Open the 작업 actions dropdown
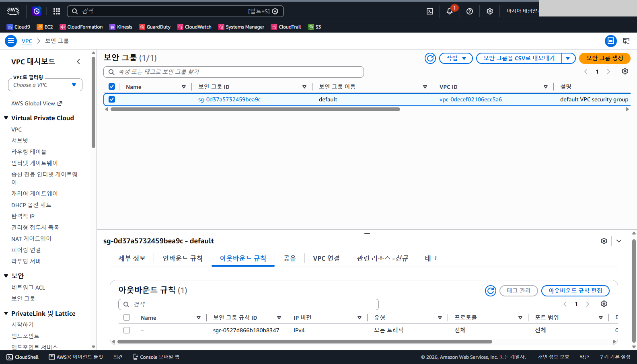Image resolution: width=637 pixels, height=364 pixels. tap(456, 58)
